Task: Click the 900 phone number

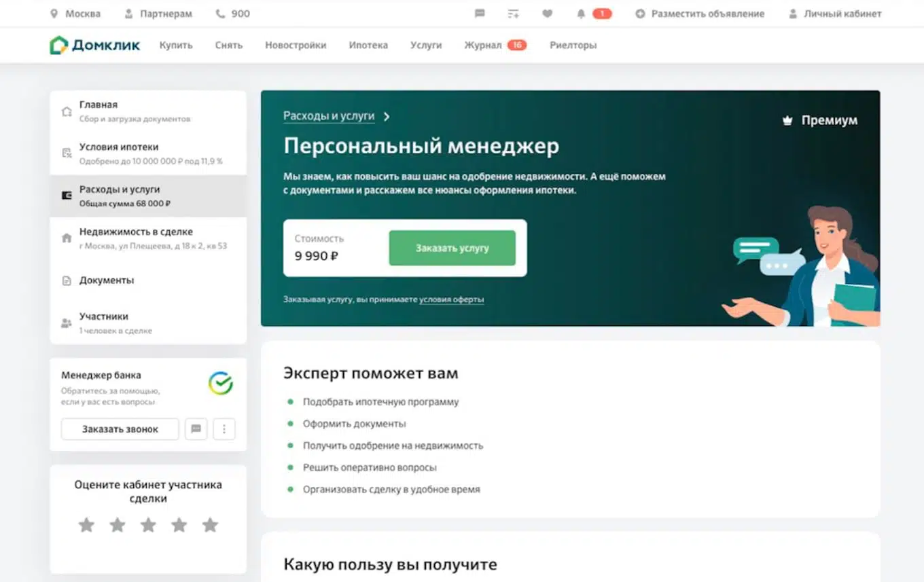Action: (241, 14)
